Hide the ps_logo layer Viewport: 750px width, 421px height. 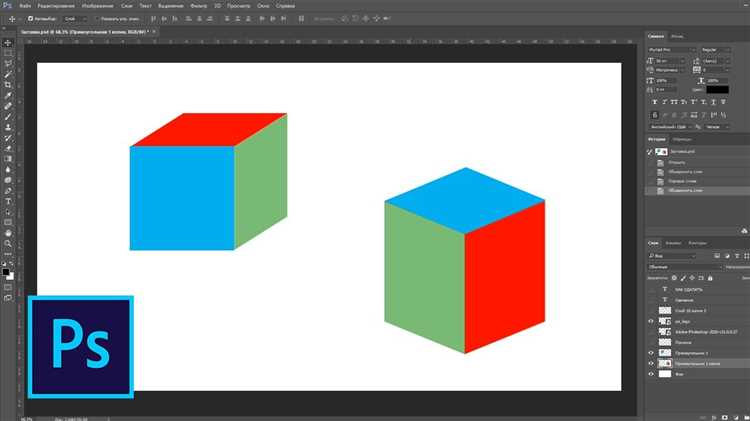click(651, 321)
